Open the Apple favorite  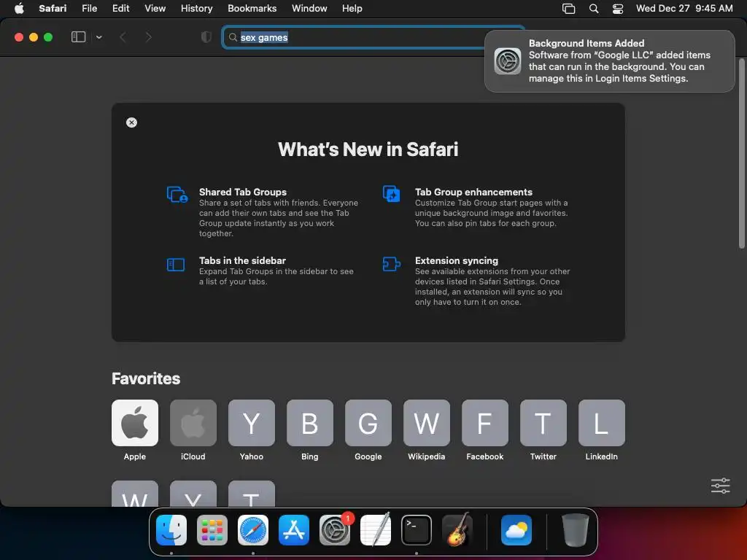pyautogui.click(x=135, y=423)
